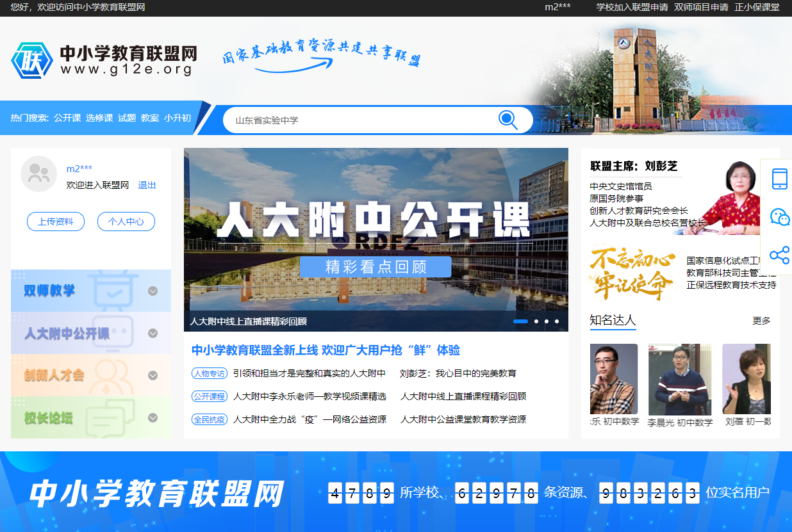Click the share icon in side panel
792x532 pixels.
[x=779, y=255]
